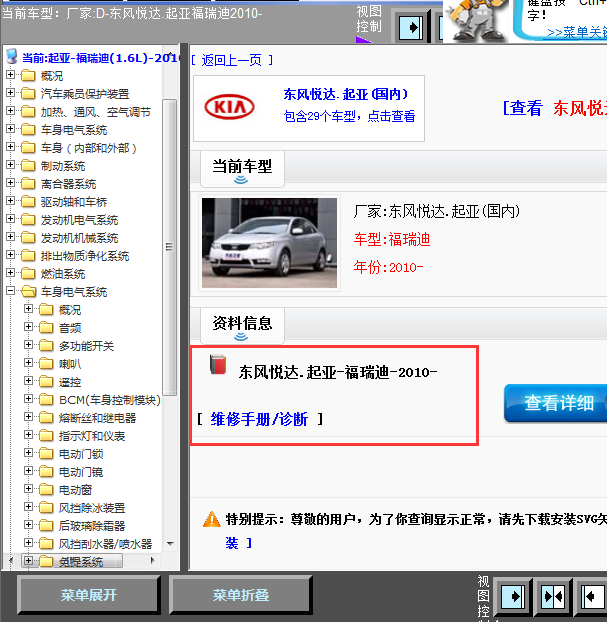Screen dimensions: 607x622
Task: Click folder icon beside 制动系统
Action: tap(28, 166)
